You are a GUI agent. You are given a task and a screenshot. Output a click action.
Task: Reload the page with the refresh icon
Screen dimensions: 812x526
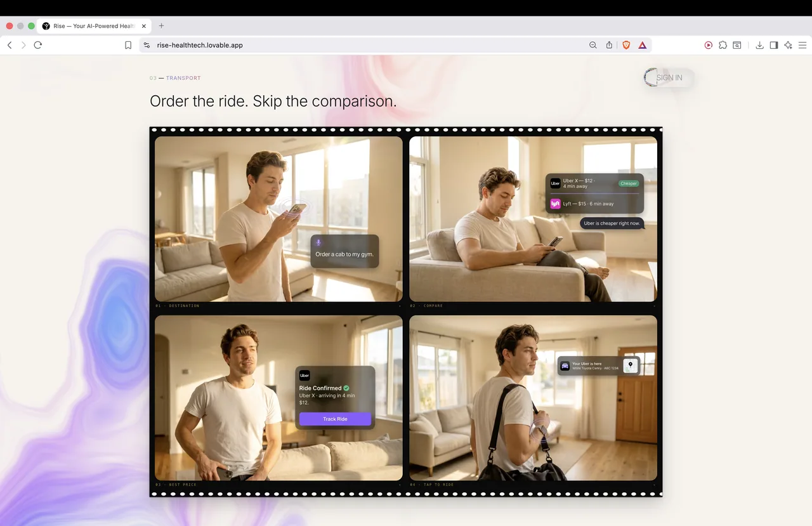(x=38, y=45)
